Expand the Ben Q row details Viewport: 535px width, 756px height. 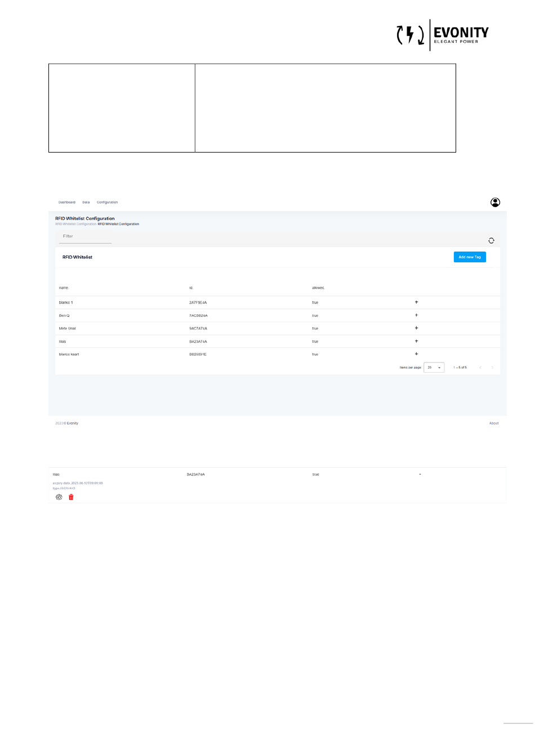pyautogui.click(x=416, y=315)
